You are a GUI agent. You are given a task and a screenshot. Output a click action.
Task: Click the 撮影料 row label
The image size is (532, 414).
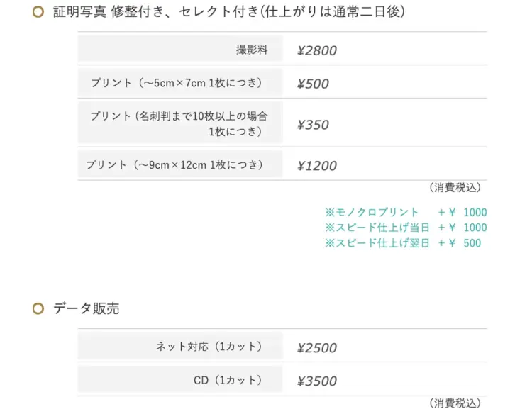pyautogui.click(x=252, y=50)
